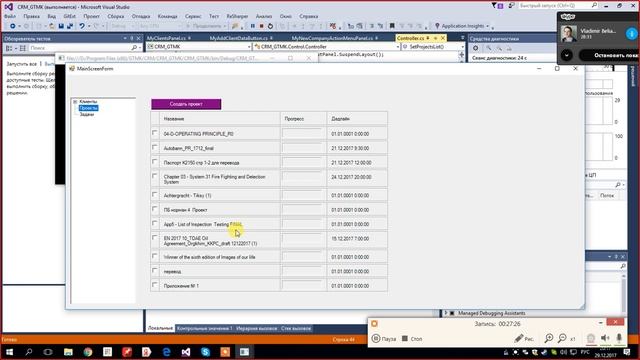Click the Создать проект button
Viewport: 640px width, 360px height.
point(186,104)
